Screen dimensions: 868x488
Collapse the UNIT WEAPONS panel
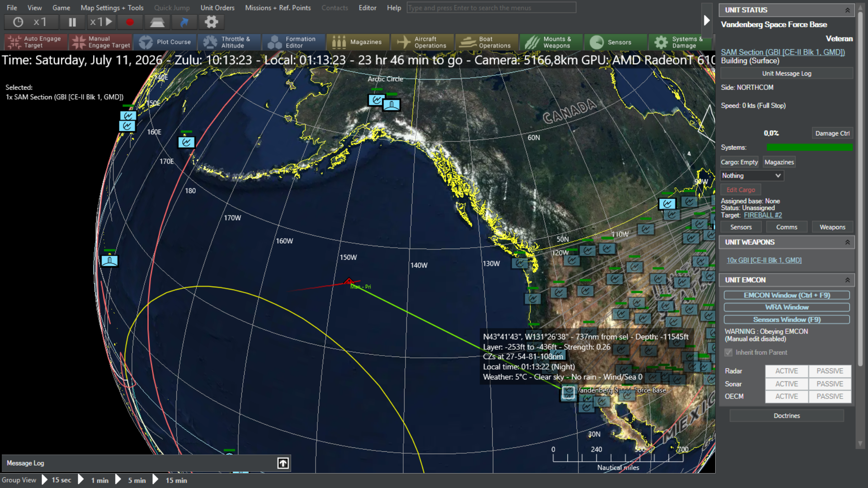pos(848,242)
